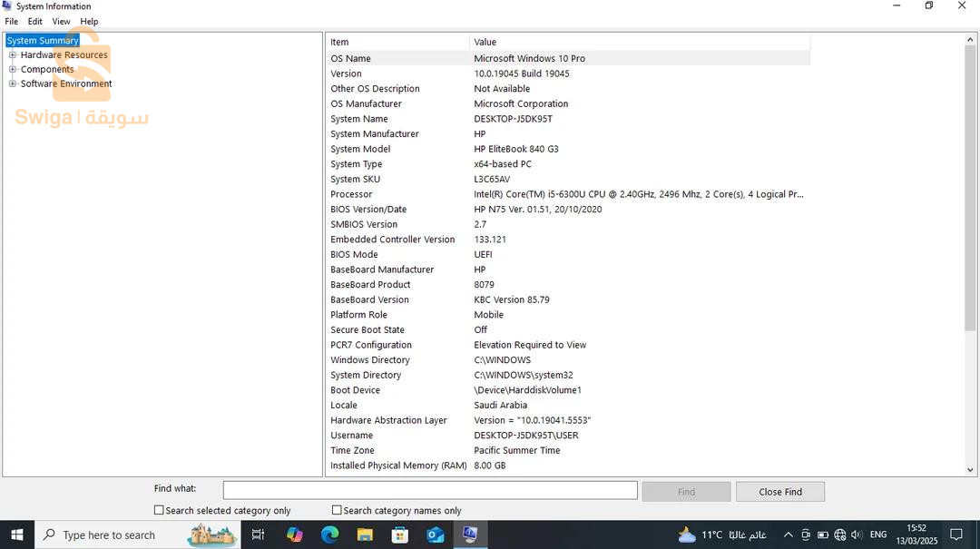Viewport: 980px width, 549px height.
Task: Open the Edit menu
Action: point(34,21)
